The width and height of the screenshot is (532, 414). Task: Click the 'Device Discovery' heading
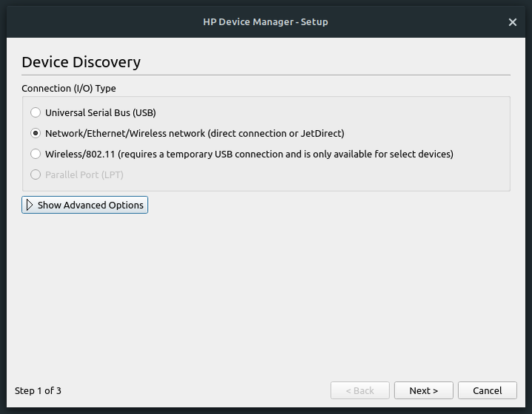coord(81,62)
